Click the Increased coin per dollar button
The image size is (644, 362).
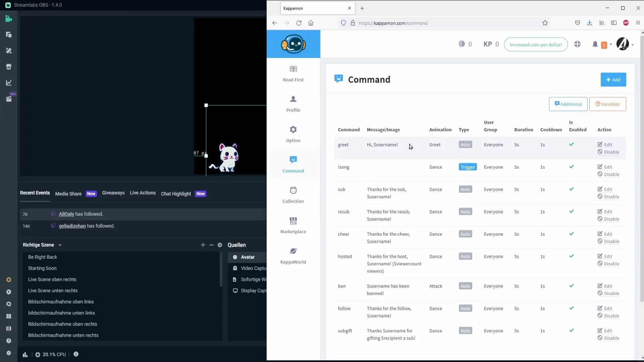coord(536,45)
